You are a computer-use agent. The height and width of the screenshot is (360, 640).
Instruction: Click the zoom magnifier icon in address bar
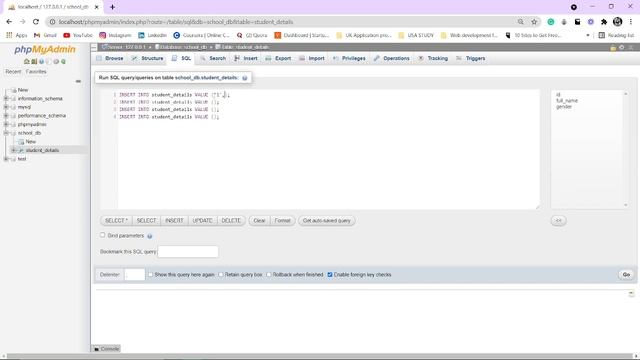(520, 22)
